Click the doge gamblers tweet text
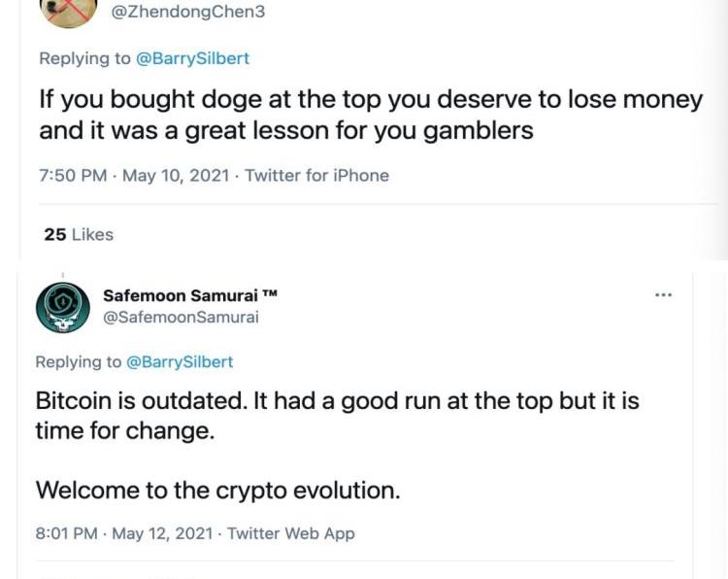Screen dimensions: 728x579 click(369, 115)
